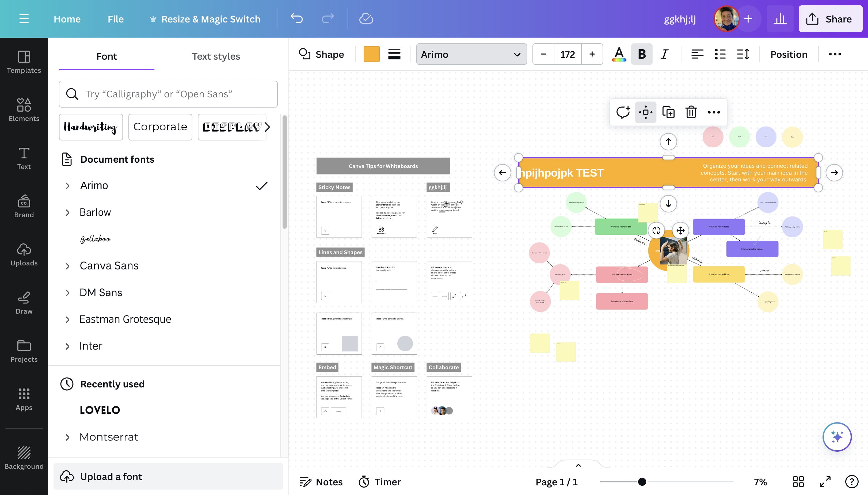This screenshot has width=868, height=495.
Task: Click the undo arrow icon
Action: coord(296,19)
